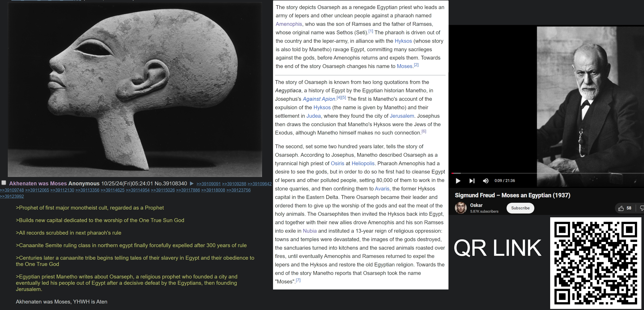
Task: Play the Sigmund Freud video
Action: 458,181
